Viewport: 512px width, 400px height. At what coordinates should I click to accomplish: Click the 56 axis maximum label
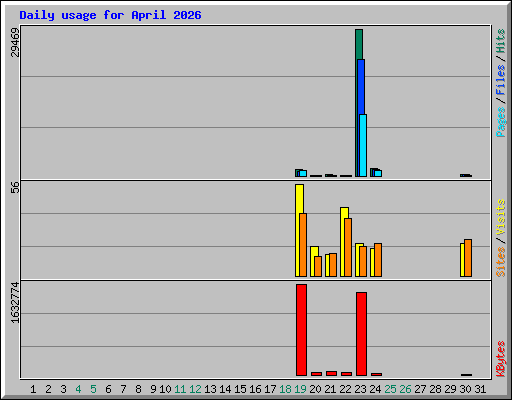point(15,187)
